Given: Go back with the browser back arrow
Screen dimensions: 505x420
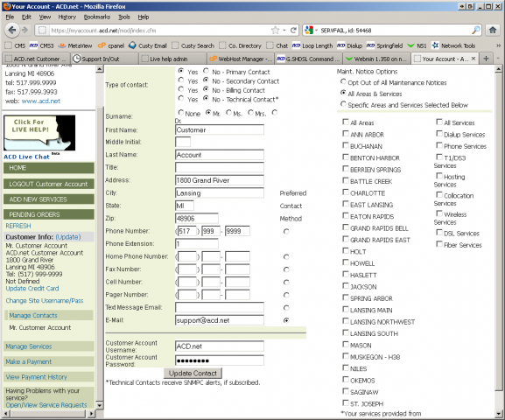Looking at the screenshot, I should 11,31.
